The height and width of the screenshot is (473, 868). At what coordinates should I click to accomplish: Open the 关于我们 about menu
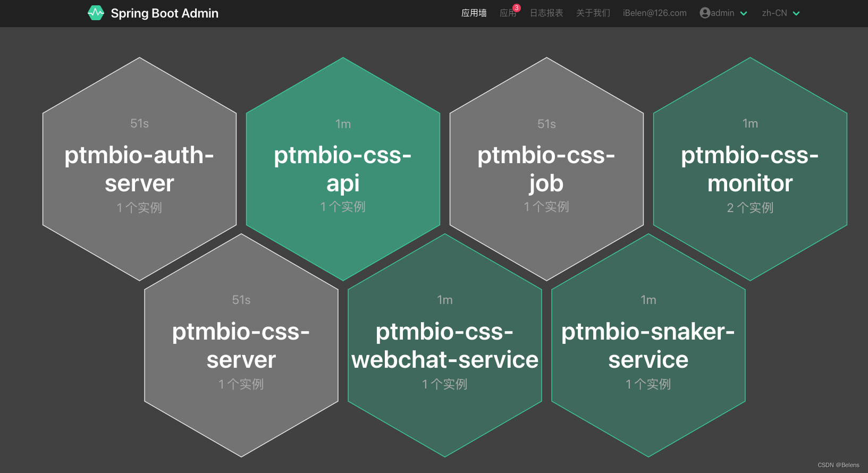(593, 13)
